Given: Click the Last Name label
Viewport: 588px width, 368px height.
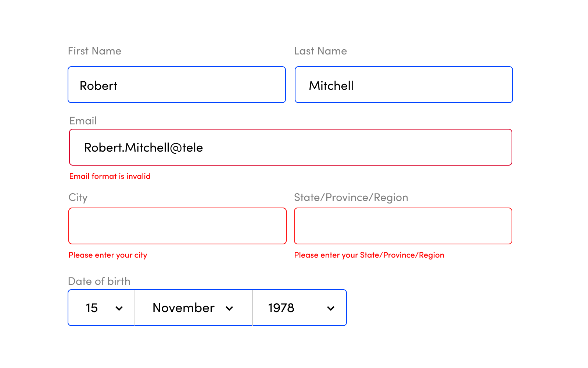Looking at the screenshot, I should (x=320, y=51).
